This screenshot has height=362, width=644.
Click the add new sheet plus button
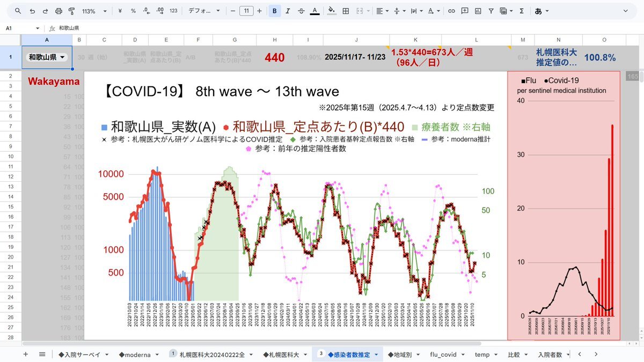[25, 354]
